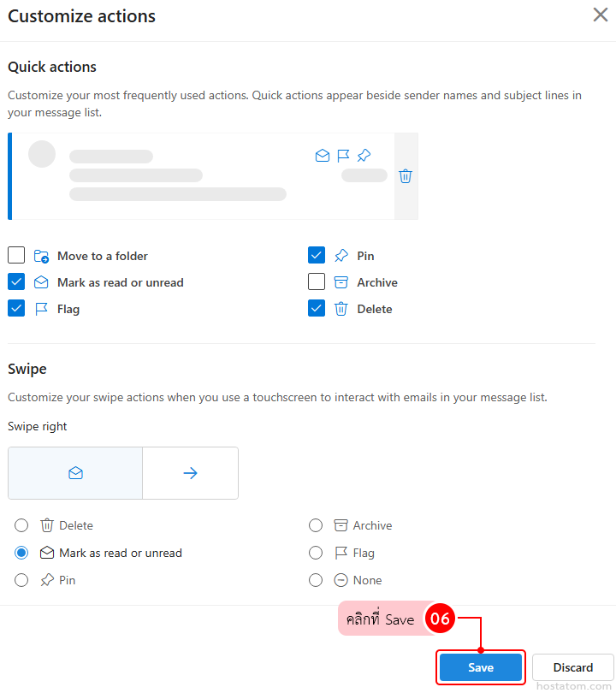Click the envelope icon in the swipe preview
Viewport: 616px width, 693px height.
(x=74, y=472)
